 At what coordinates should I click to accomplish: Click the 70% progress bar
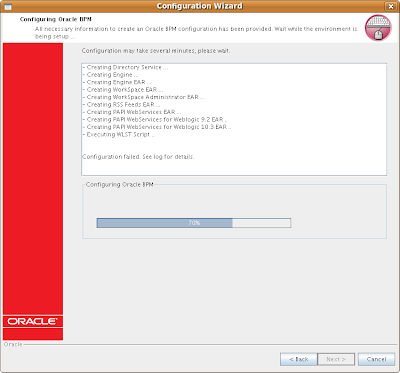194,223
